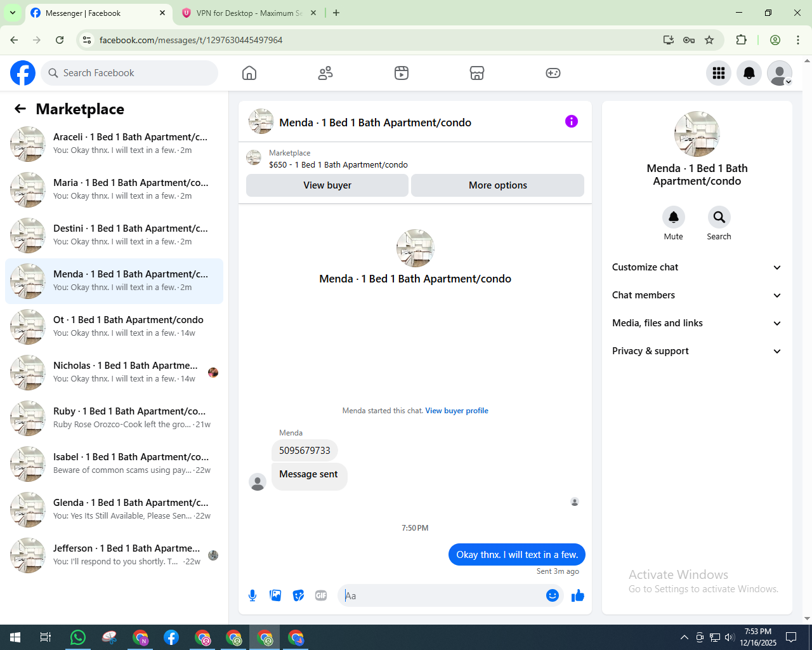Close the VPN for Desktop tab
Viewport: 812px width, 650px height.
coord(313,13)
